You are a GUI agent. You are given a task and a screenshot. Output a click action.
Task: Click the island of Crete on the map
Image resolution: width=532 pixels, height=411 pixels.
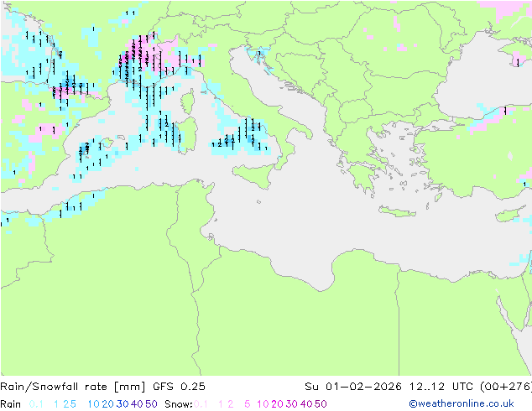coord(397,211)
